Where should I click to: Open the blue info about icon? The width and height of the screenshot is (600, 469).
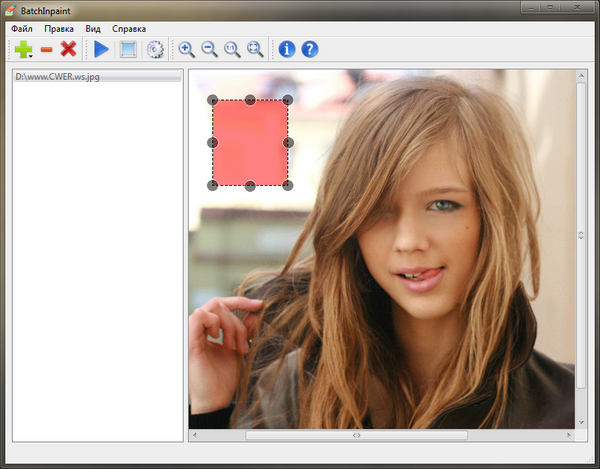[287, 49]
